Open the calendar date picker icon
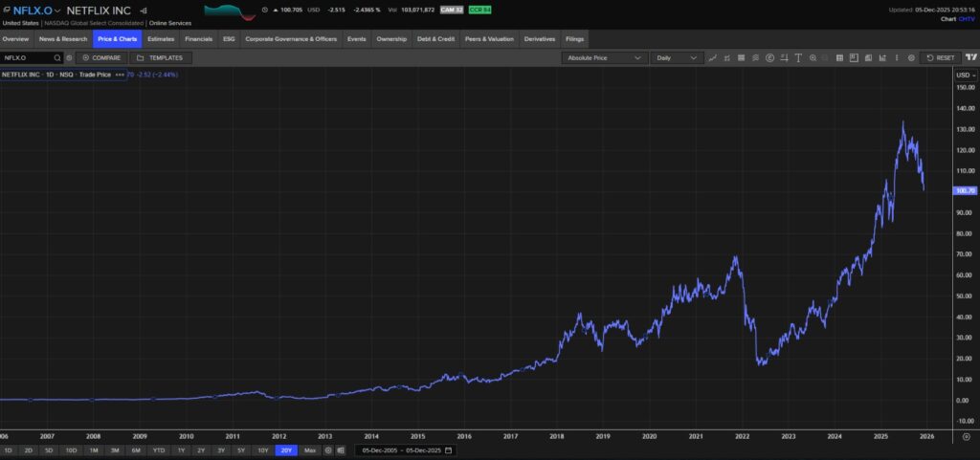Image resolution: width=980 pixels, height=460 pixels. 447,449
